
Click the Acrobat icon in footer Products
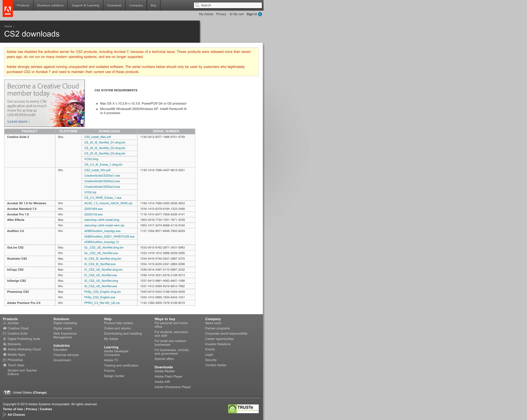(5, 323)
